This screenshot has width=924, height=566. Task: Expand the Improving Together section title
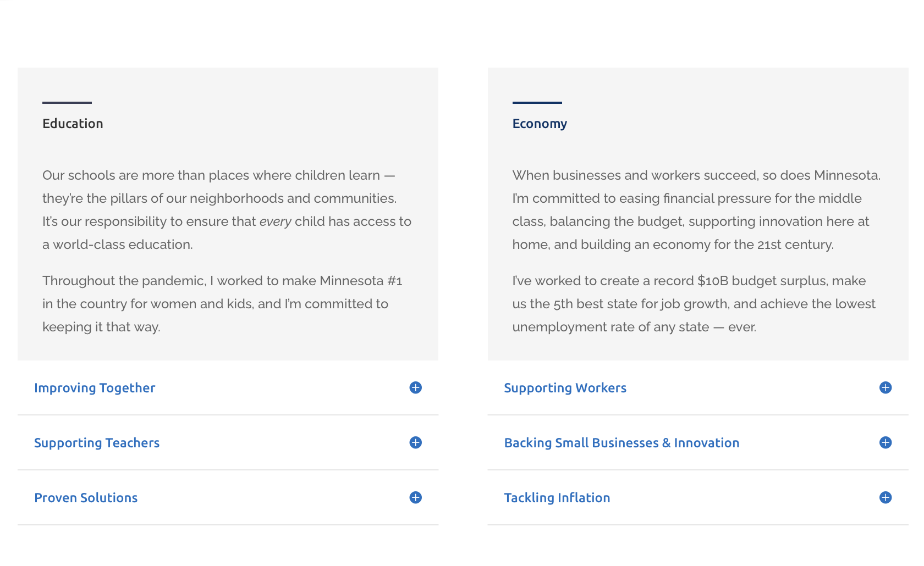coord(95,388)
